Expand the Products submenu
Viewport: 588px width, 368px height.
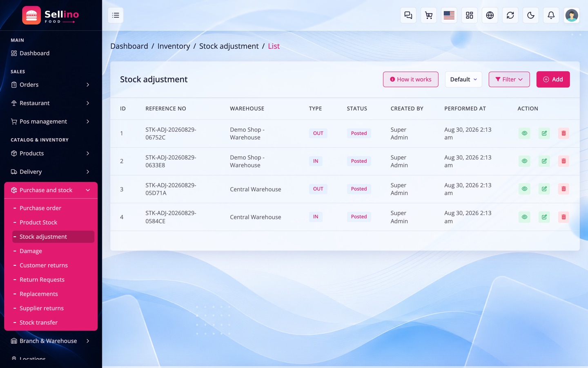point(51,153)
